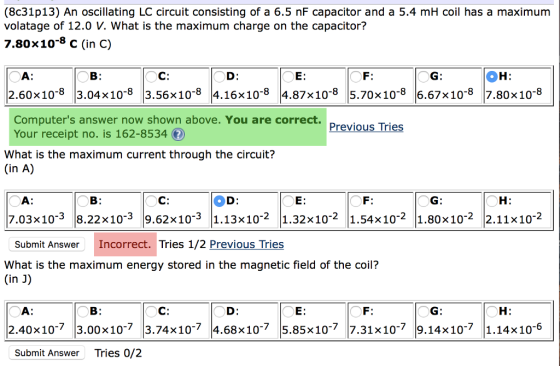The height and width of the screenshot is (366, 560).
Task: Choose option B 8.22×10⁻³ for current
Action: pyautogui.click(x=83, y=201)
